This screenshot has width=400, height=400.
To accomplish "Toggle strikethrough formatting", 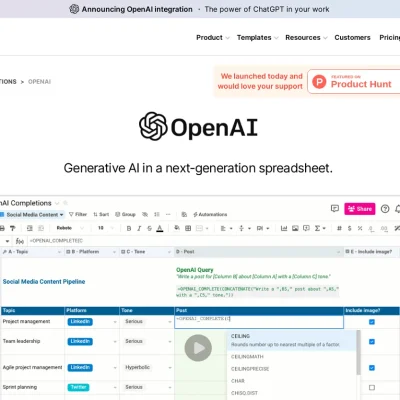I will 149,228.
